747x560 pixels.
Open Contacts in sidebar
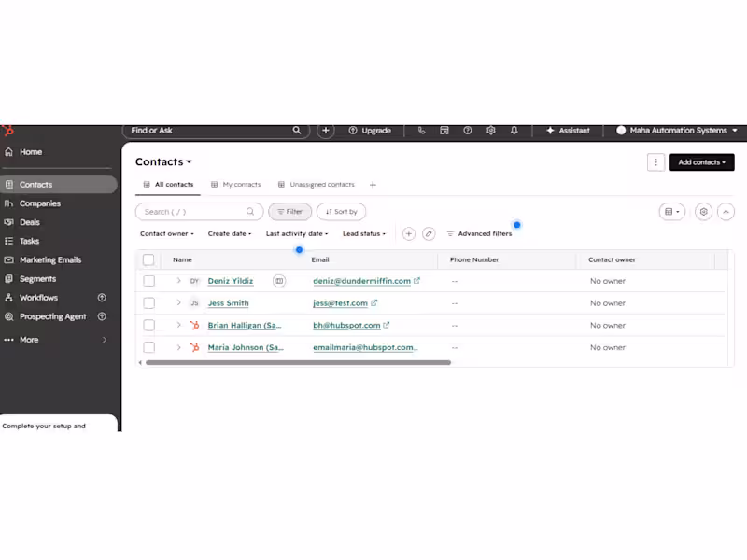pyautogui.click(x=58, y=184)
